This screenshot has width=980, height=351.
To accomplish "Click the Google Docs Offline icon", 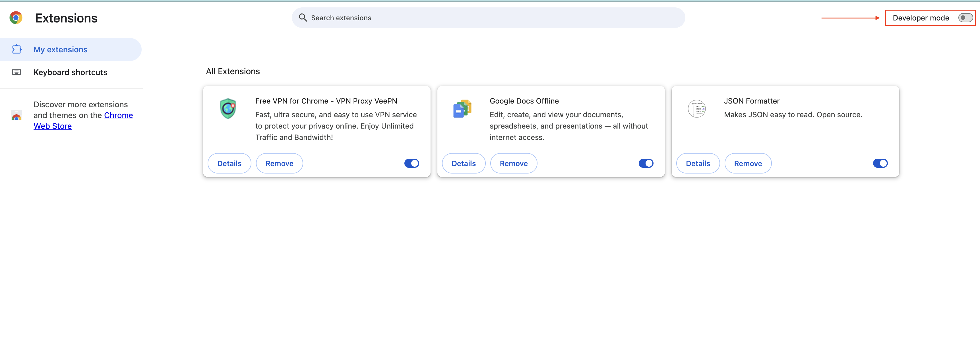I will [x=462, y=109].
